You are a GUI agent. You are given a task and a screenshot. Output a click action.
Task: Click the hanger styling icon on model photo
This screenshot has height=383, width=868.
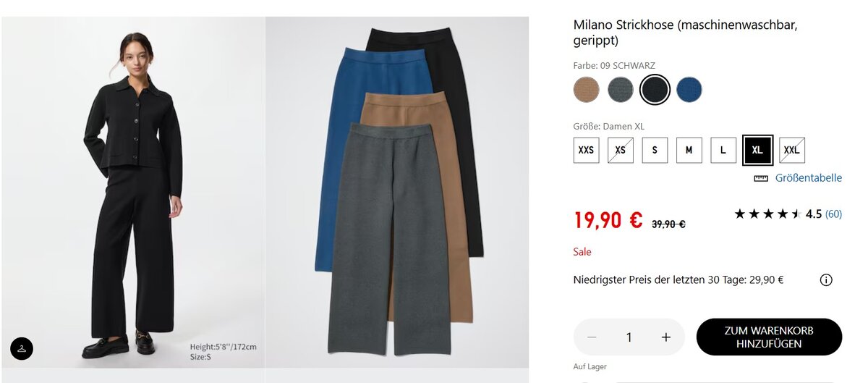coord(22,348)
